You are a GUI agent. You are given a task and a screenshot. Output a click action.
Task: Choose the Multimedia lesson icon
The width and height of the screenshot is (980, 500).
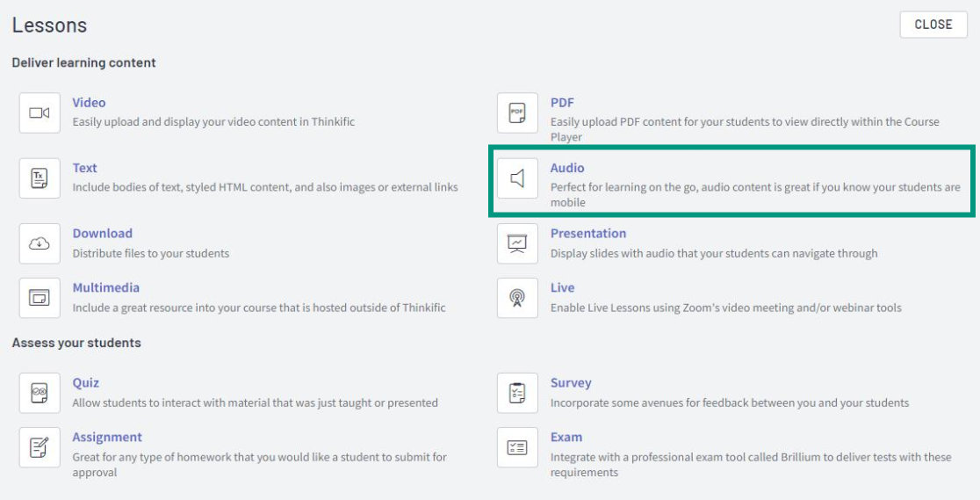point(40,298)
